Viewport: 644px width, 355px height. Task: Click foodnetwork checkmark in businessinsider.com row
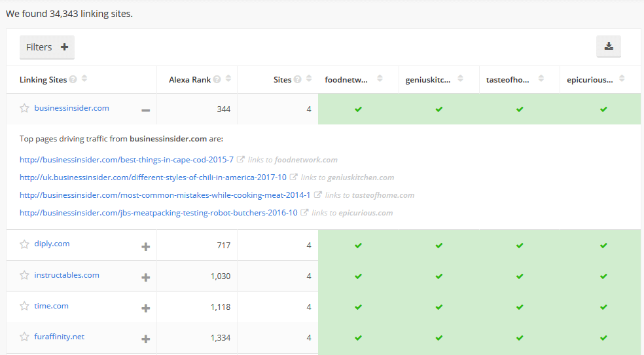click(359, 109)
